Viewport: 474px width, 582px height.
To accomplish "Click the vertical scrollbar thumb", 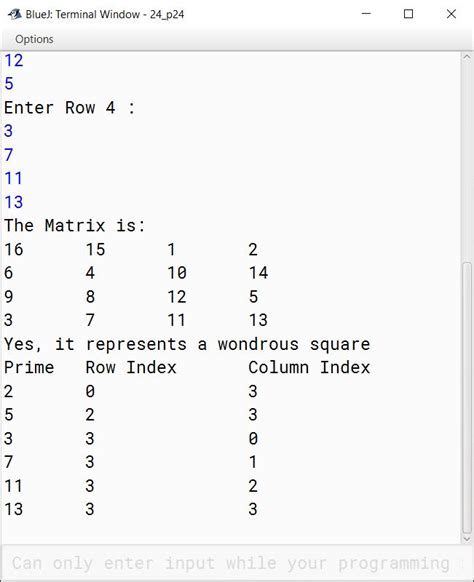I will (467, 398).
